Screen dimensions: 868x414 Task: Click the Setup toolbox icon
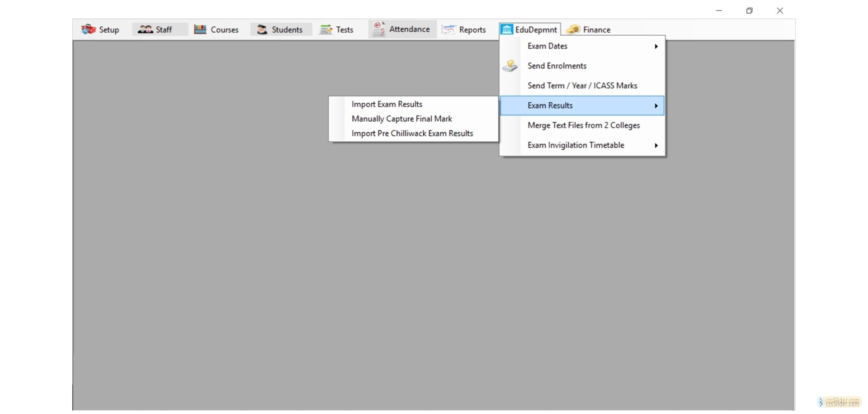pos(88,29)
